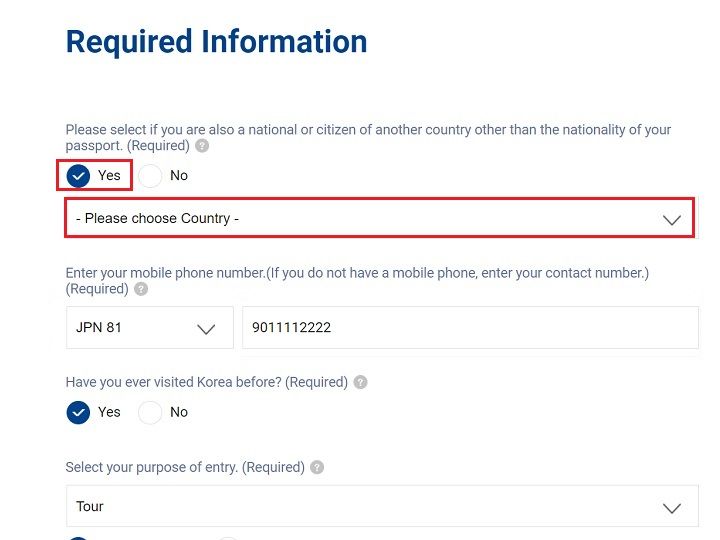Click the "Required Information" heading
This screenshot has height=540, width=720.
(x=216, y=42)
